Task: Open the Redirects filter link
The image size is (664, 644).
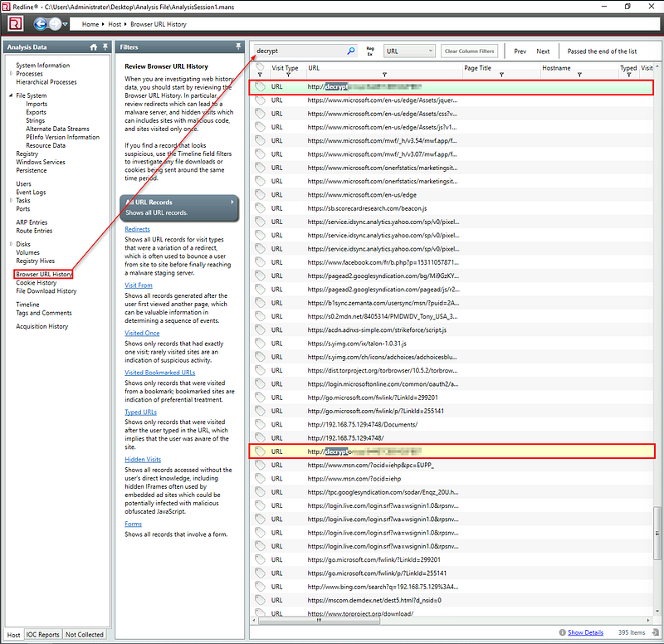Action: click(x=137, y=229)
